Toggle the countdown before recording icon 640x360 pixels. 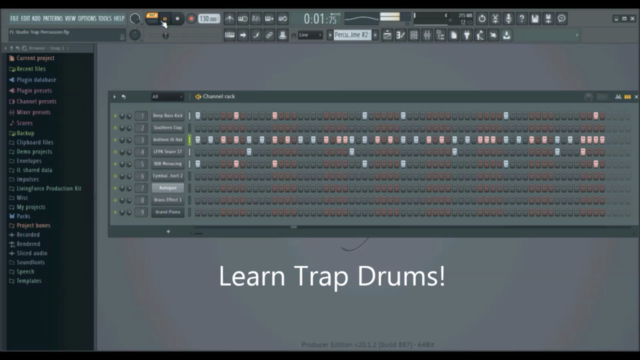coord(256,18)
